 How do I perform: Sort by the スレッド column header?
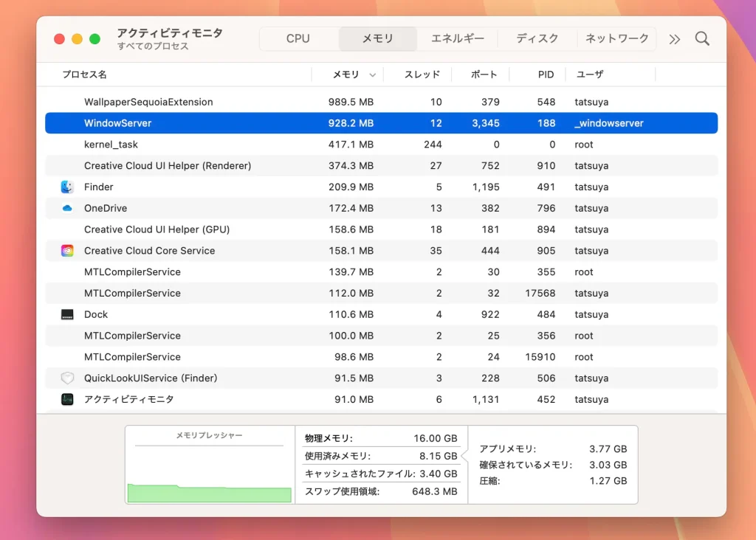click(420, 75)
